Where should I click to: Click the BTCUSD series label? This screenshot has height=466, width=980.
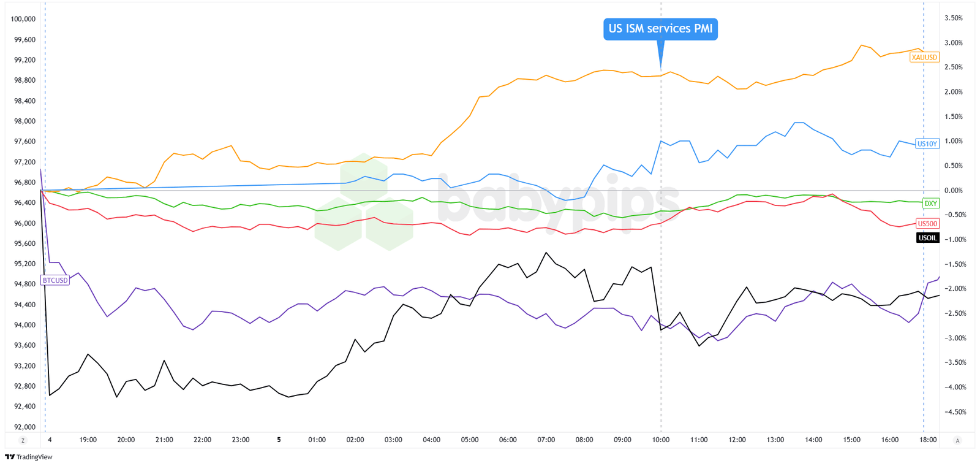coord(55,280)
